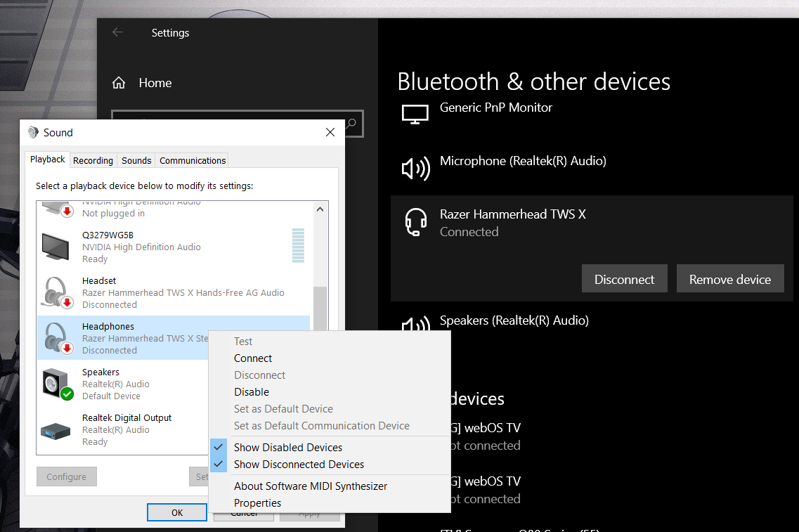
Task: Click the Q3279WG5B monitor icon in Sound list
Action: [55, 247]
